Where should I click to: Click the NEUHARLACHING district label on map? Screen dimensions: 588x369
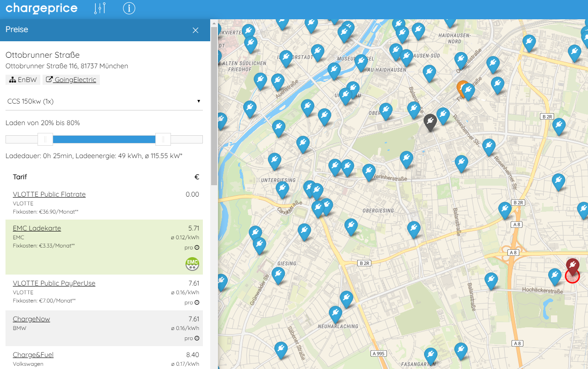(339, 327)
